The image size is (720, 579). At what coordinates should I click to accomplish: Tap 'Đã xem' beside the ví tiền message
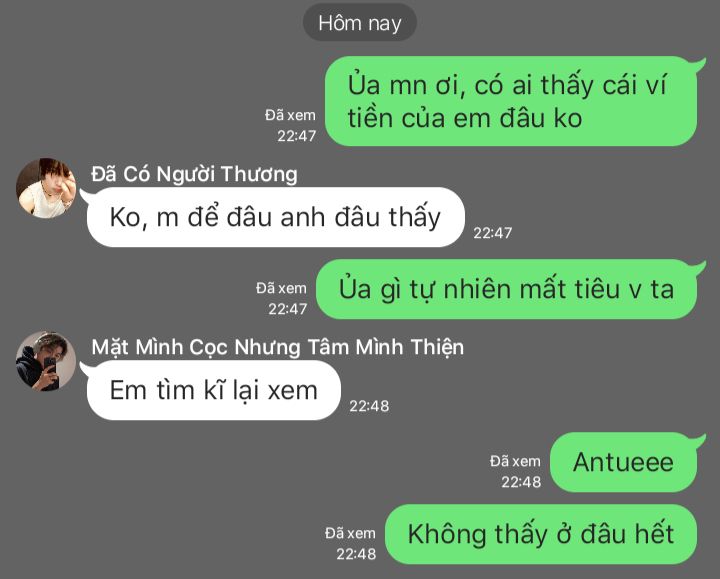click(290, 115)
